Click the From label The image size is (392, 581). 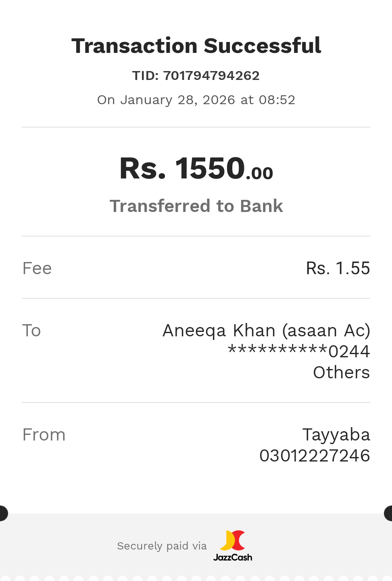(x=44, y=435)
